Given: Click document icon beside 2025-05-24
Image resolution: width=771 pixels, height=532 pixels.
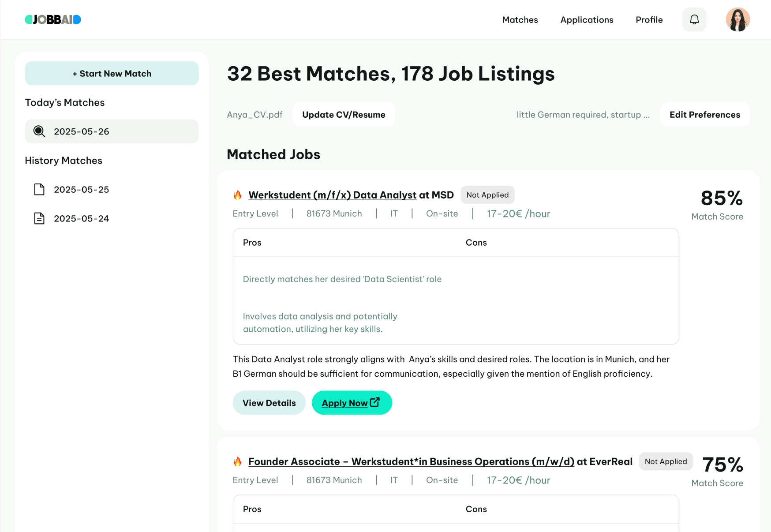Looking at the screenshot, I should (x=39, y=219).
